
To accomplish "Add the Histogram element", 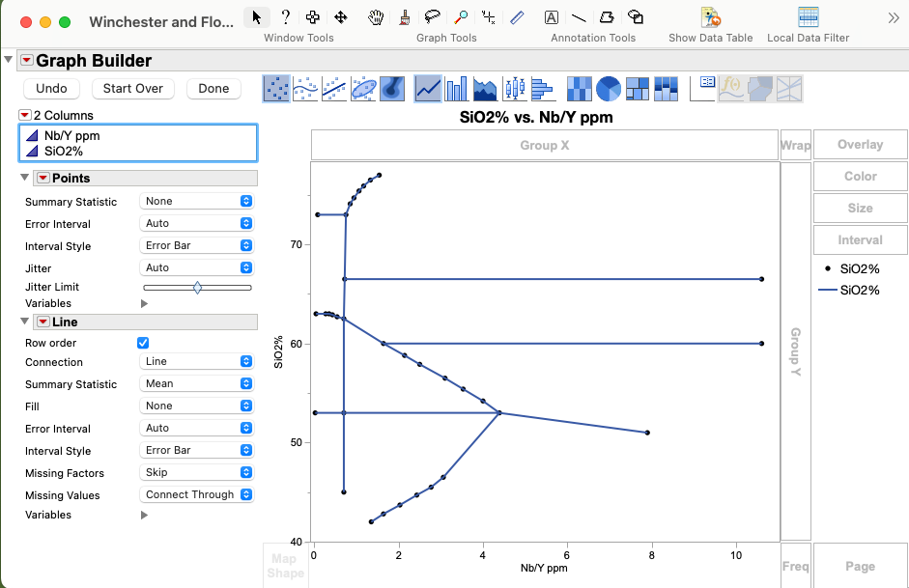I will point(543,89).
